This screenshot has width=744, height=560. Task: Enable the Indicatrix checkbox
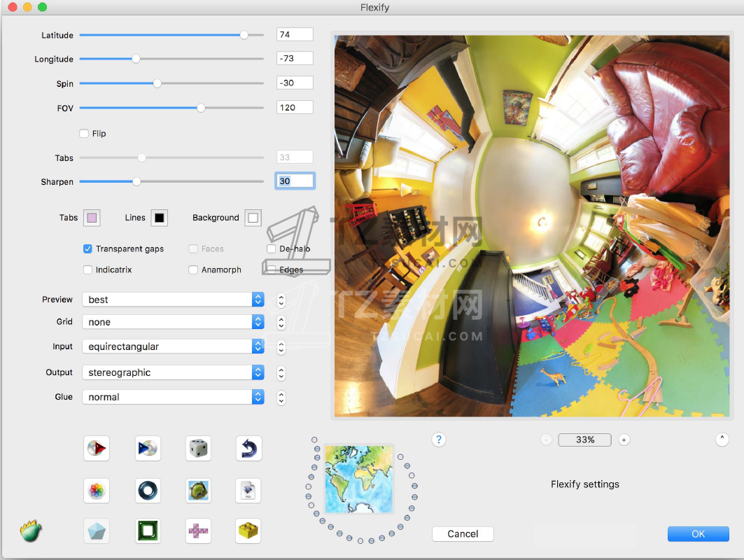pyautogui.click(x=87, y=269)
